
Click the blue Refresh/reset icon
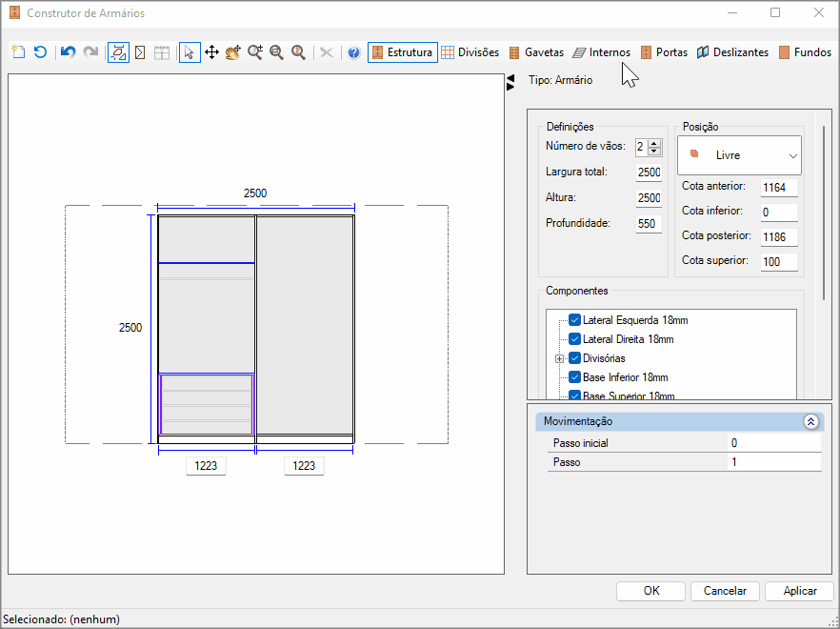40,52
